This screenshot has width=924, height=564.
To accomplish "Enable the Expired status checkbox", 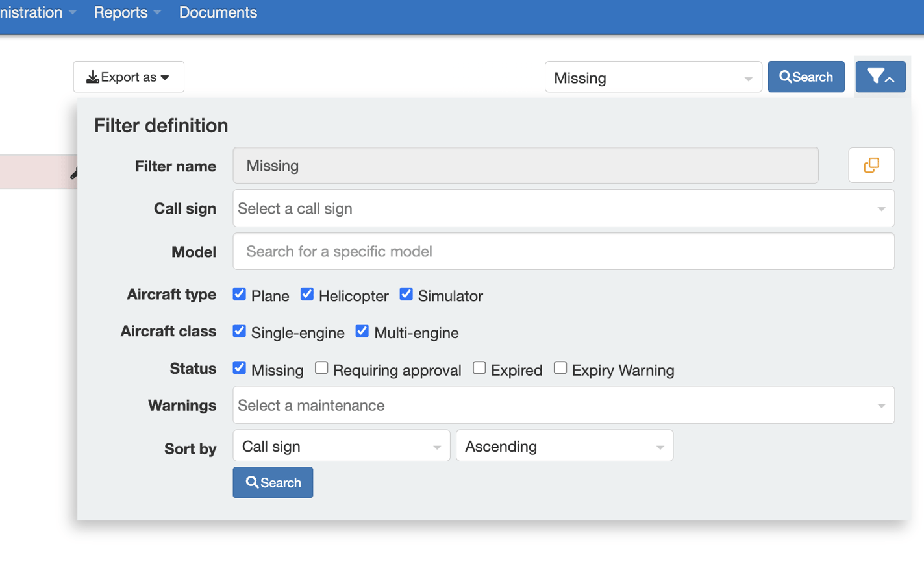I will (x=479, y=367).
